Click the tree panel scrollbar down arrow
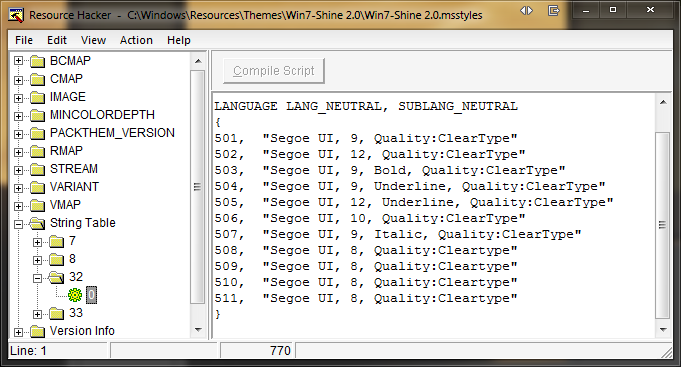 click(198, 330)
